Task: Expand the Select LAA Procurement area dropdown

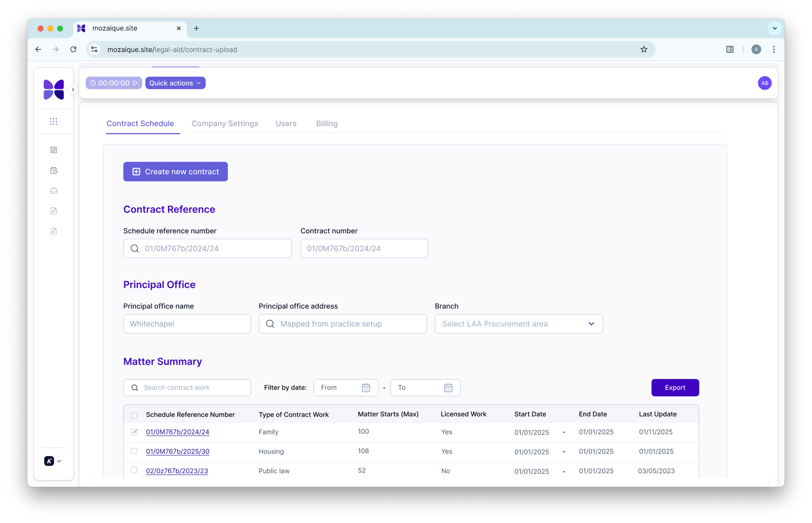Action: (519, 324)
